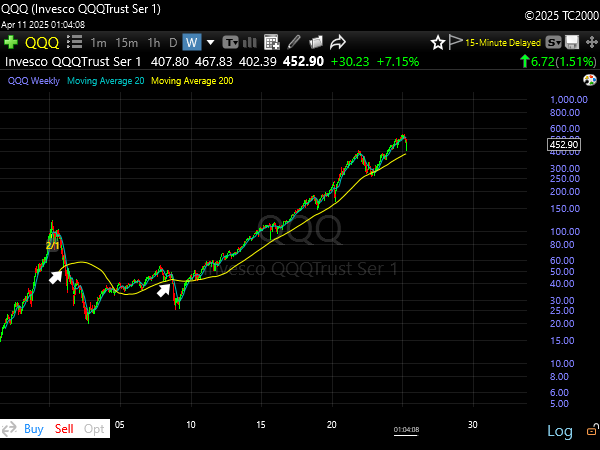Toggle the Log scale setting
The height and width of the screenshot is (450, 600).
(560, 431)
